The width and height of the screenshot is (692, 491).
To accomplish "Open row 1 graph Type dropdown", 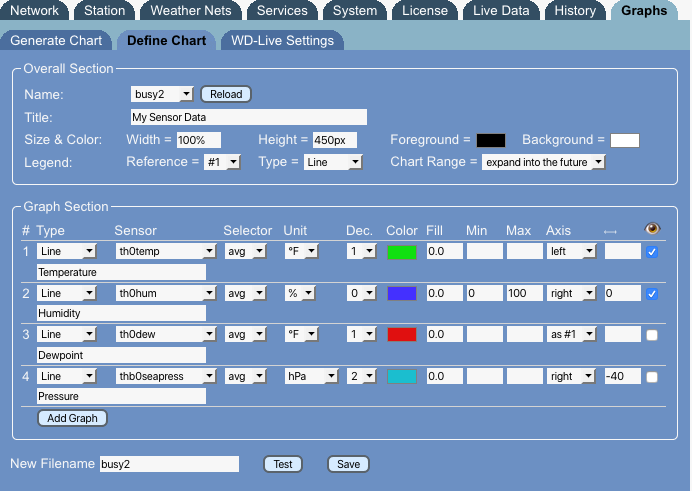I will 66,251.
